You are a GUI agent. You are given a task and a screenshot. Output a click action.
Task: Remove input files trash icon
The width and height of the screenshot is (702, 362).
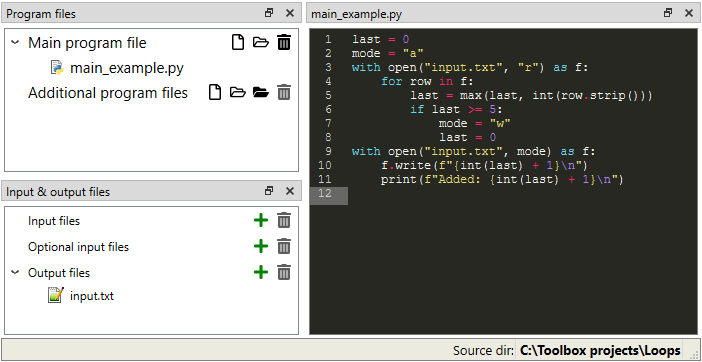click(x=284, y=221)
